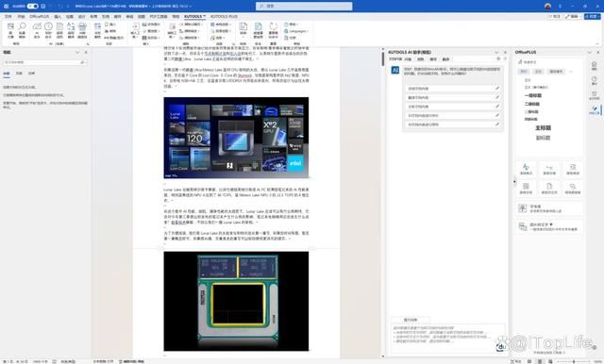Click the save icon beside AutoSave
This screenshot has width=604, height=364.
pyautogui.click(x=43, y=7)
